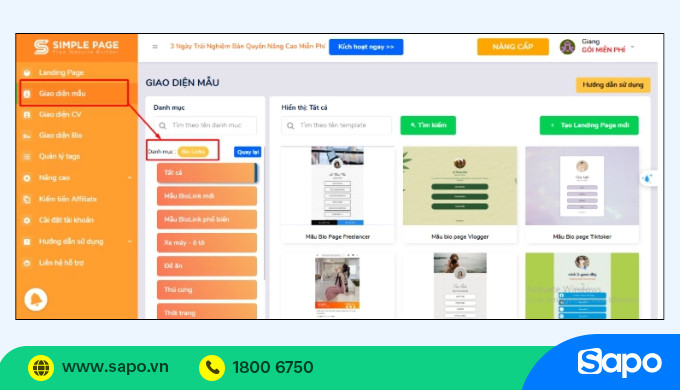The height and width of the screenshot is (390, 680).
Task: Open the pink fashion template thumbnail
Action: [x=338, y=286]
